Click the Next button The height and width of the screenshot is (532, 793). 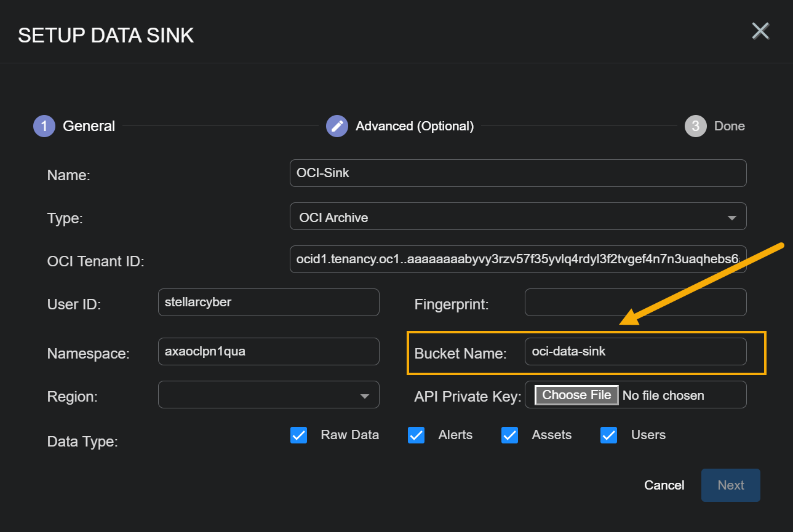(x=730, y=485)
